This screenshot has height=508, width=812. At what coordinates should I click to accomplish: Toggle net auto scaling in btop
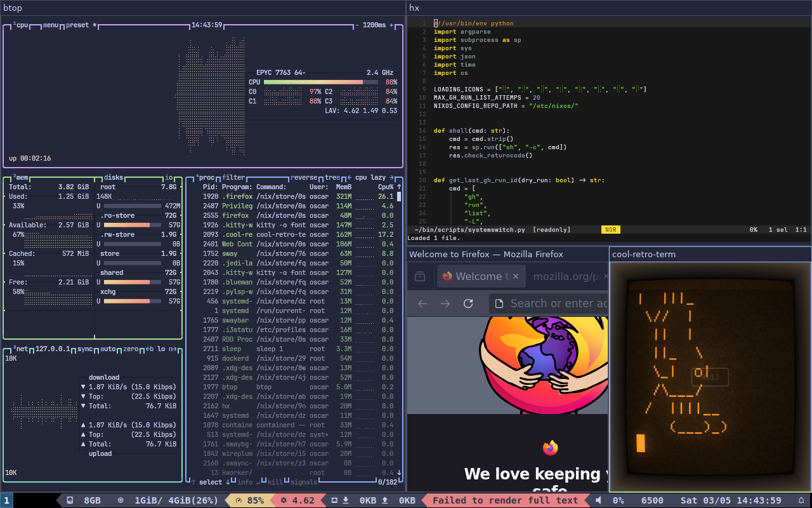(x=108, y=349)
